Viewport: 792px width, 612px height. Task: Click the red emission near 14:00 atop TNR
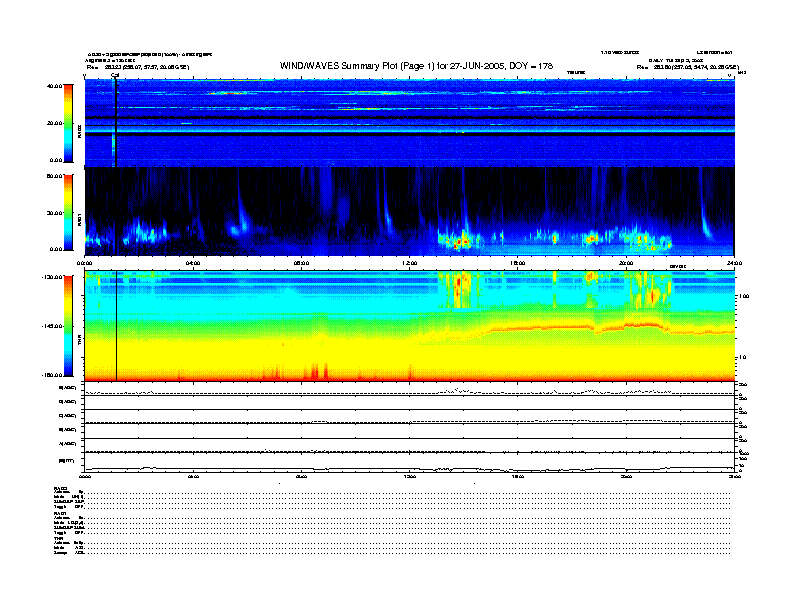459,288
